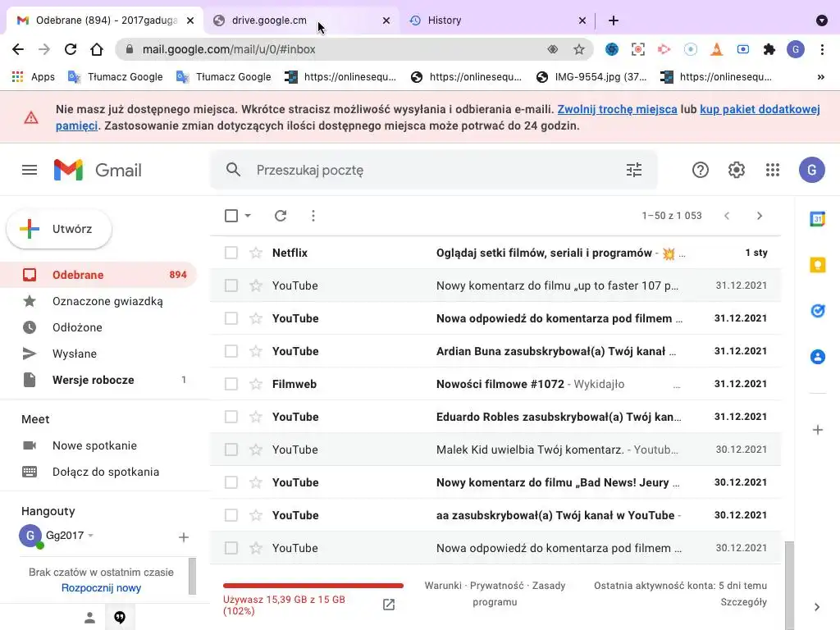Image resolution: width=840 pixels, height=630 pixels.
Task: Open browser extensions puzzle icon
Action: pyautogui.click(x=769, y=49)
